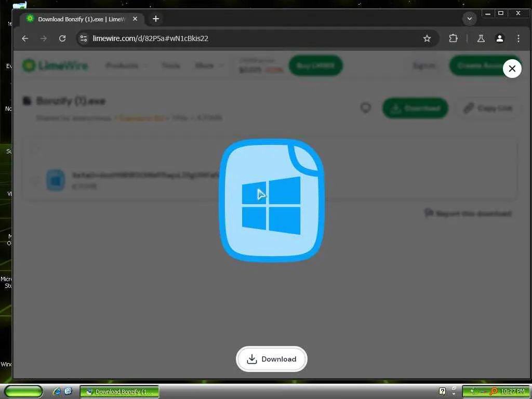Launch Internet Explorer from quick launch
The width and height of the screenshot is (532, 399).
click(x=57, y=391)
